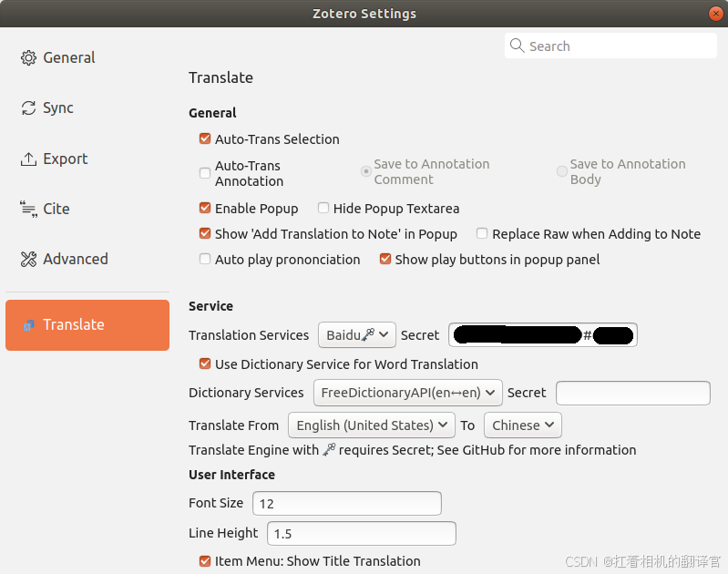The height and width of the screenshot is (574, 728).
Task: Go to the Cite pane
Action: pos(87,210)
